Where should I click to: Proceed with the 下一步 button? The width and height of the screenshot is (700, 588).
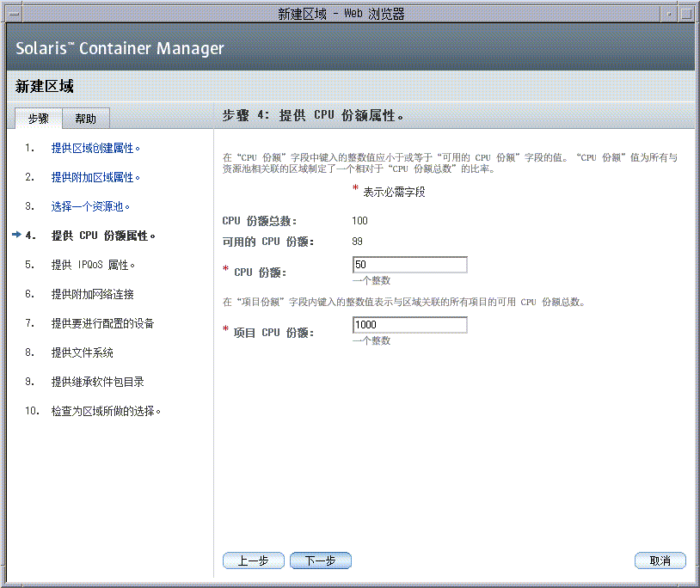tap(321, 560)
